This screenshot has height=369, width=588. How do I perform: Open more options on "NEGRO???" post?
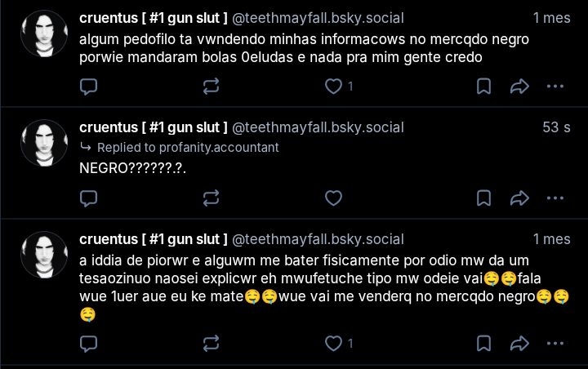point(555,198)
